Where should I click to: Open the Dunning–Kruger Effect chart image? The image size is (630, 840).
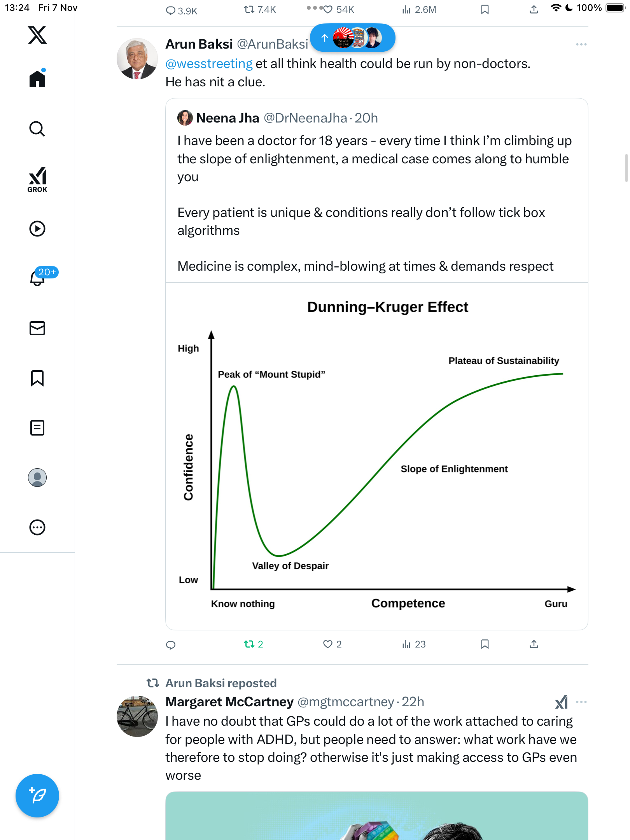376,455
